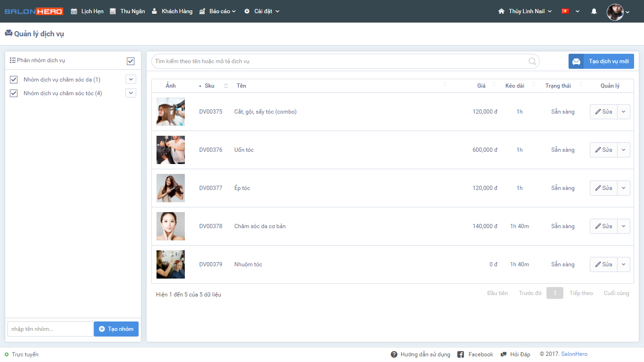
Task: Expand options for Nhóm dịch vụ chăm sóc da
Action: 131,79
